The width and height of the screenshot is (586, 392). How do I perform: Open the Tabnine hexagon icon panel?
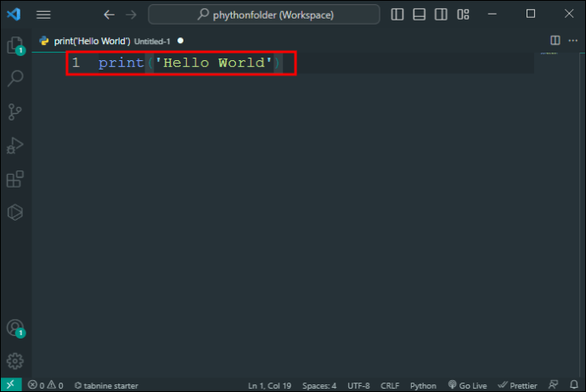pos(15,212)
